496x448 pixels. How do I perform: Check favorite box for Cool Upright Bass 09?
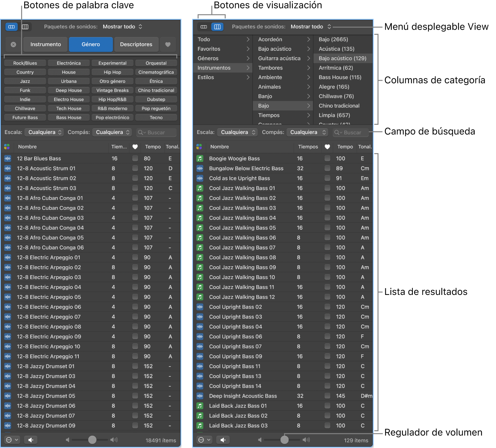(327, 356)
